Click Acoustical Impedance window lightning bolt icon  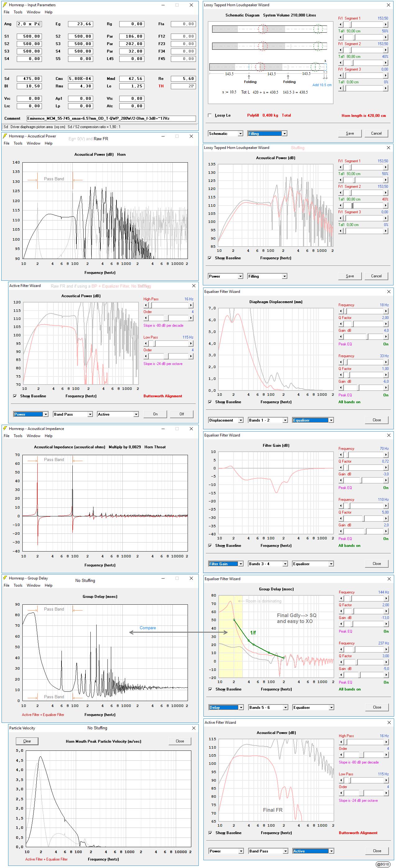coord(5,429)
